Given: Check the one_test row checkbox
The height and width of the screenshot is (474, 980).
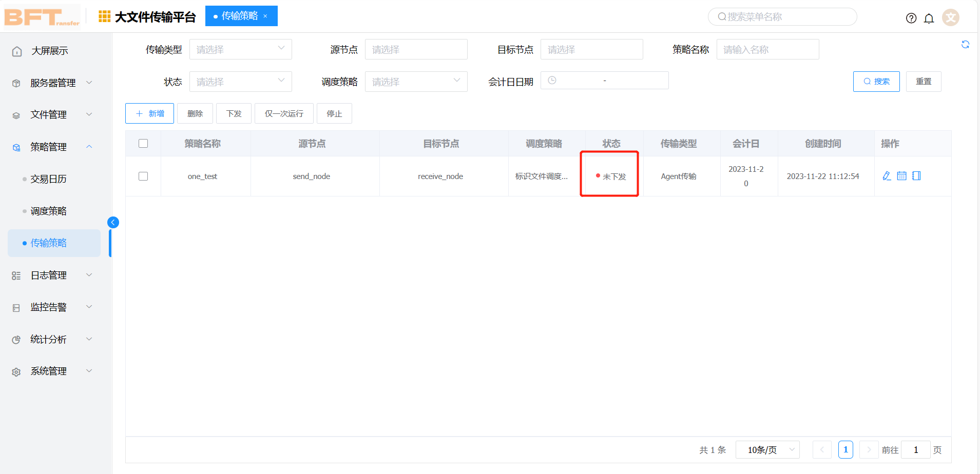Looking at the screenshot, I should pos(143,176).
